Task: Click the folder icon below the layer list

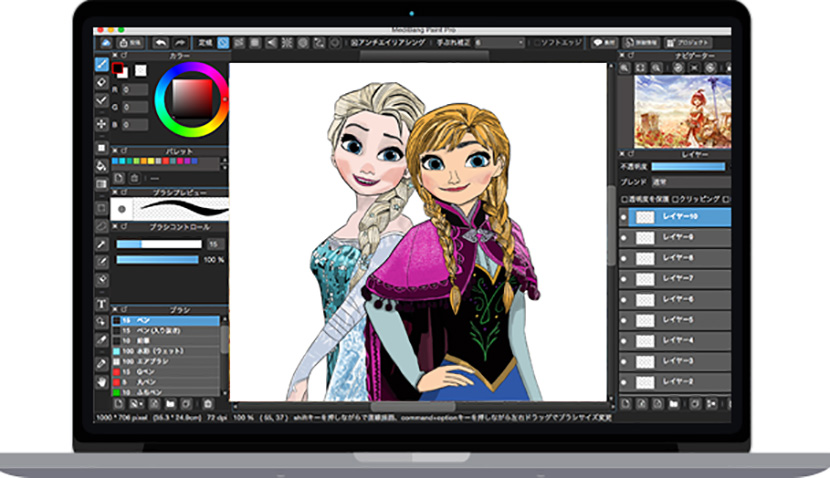Action: (x=673, y=404)
